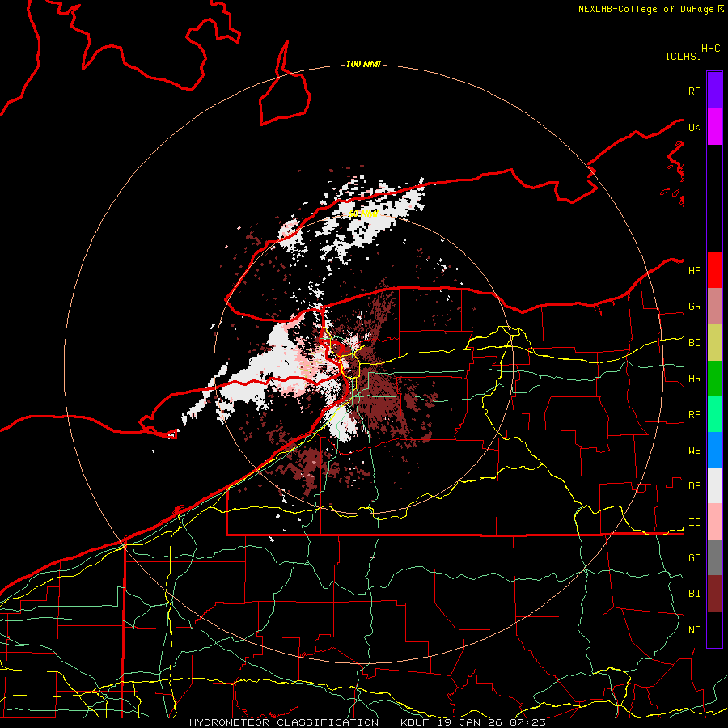Screen dimensions: 728x728
Task: Select the GR dusty pink legend swatch
Action: click(714, 306)
